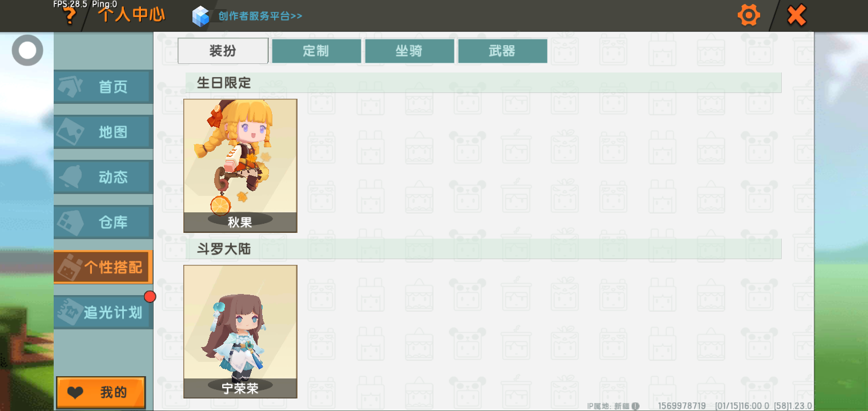Open the 追光计划 sidebar entry
Screen dimensions: 868x411
pos(103,312)
